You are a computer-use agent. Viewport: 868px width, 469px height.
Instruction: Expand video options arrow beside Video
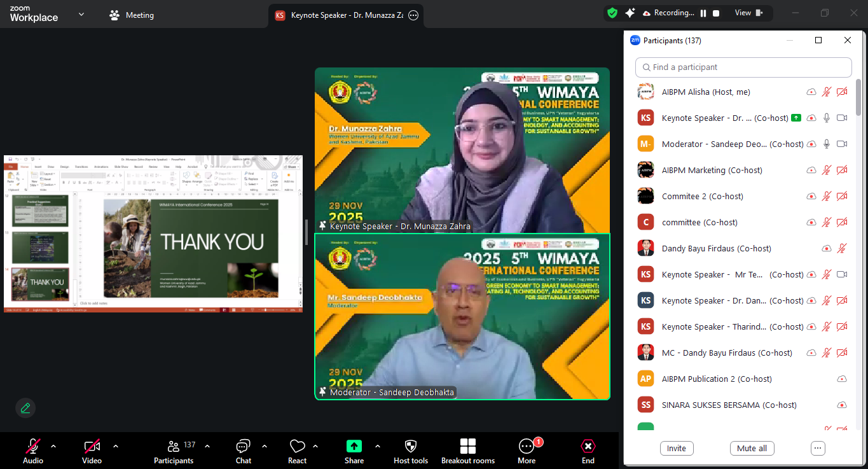[116, 446]
